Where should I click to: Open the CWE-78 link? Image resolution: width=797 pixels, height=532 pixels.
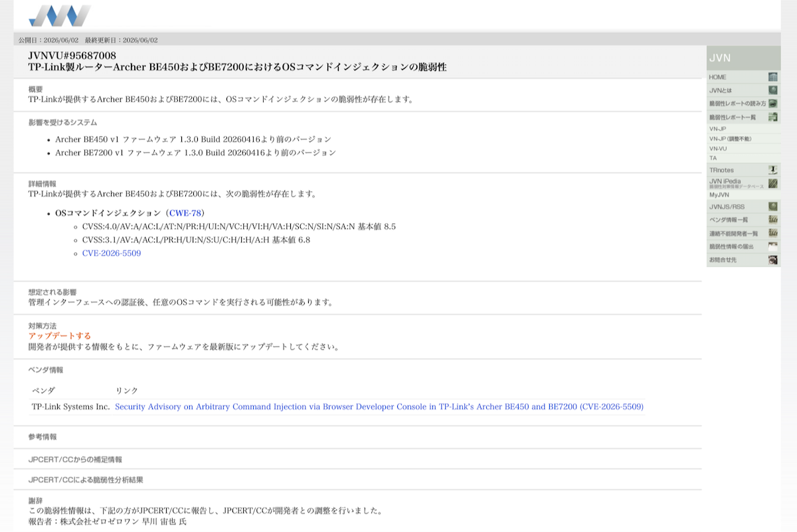click(x=185, y=213)
